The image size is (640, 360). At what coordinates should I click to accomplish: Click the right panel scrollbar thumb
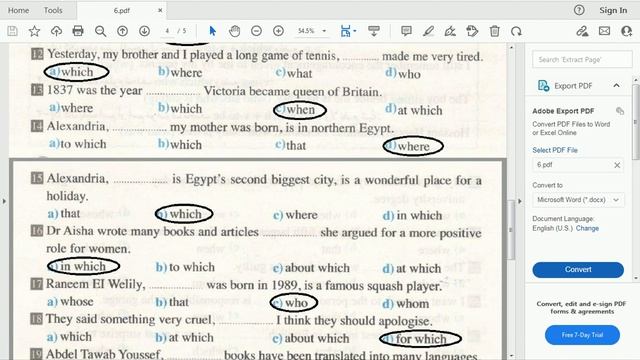coord(636,122)
